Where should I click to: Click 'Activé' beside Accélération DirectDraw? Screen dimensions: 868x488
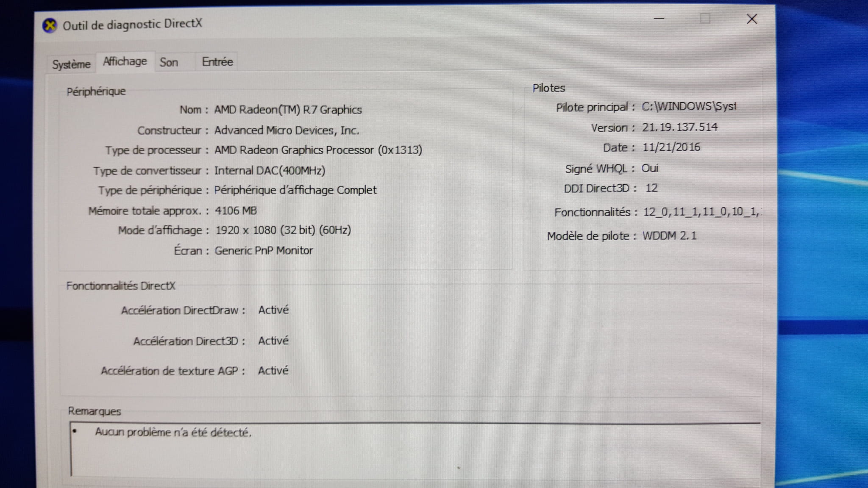(273, 310)
